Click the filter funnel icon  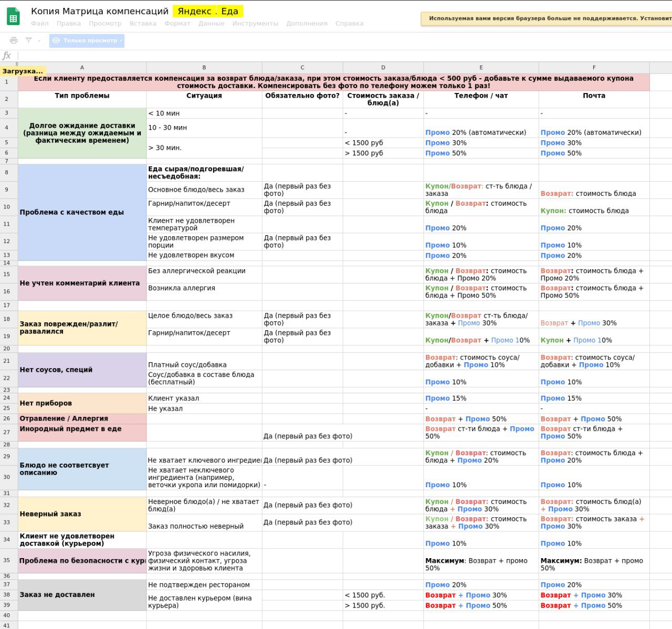[x=28, y=40]
